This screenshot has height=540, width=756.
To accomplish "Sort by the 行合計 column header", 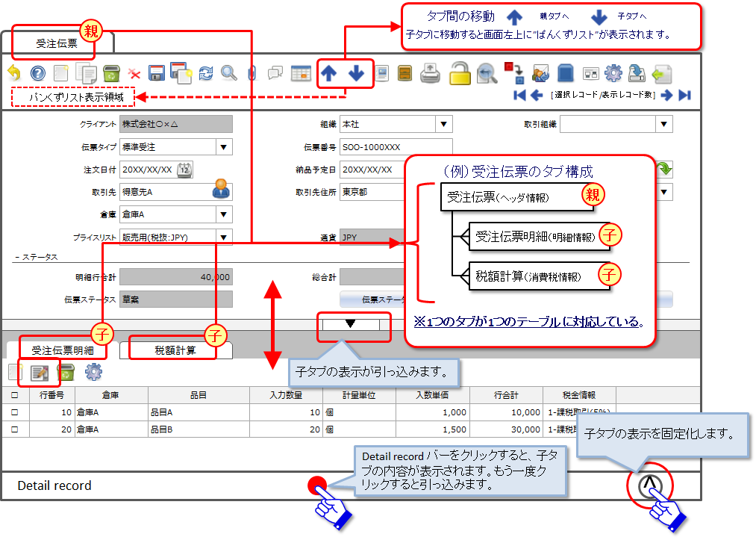I will pyautogui.click(x=506, y=395).
